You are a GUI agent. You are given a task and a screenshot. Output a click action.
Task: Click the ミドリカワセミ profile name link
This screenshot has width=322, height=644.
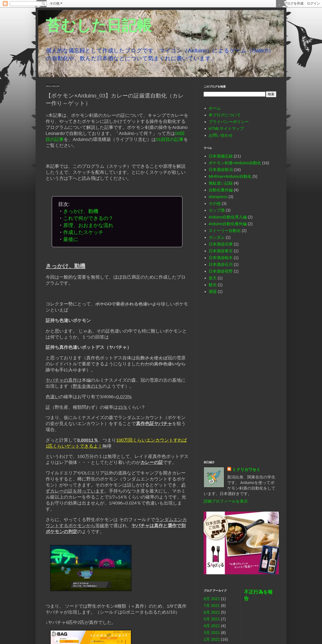click(246, 469)
